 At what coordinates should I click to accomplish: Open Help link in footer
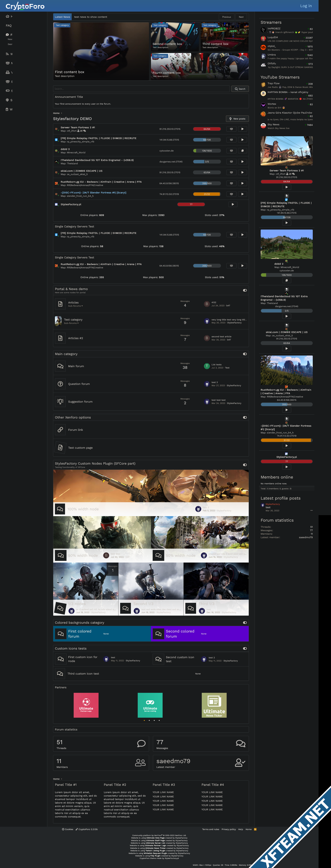point(241,829)
